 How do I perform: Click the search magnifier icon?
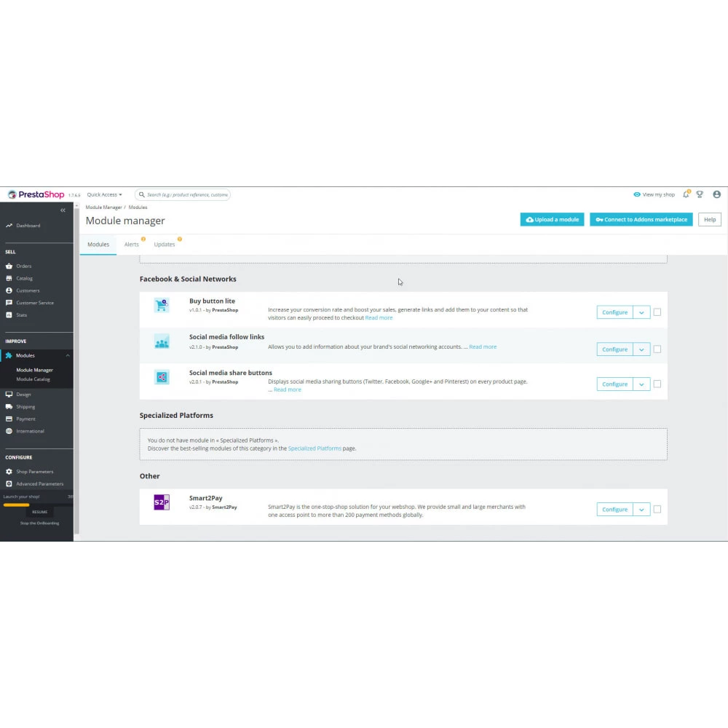[142, 194]
